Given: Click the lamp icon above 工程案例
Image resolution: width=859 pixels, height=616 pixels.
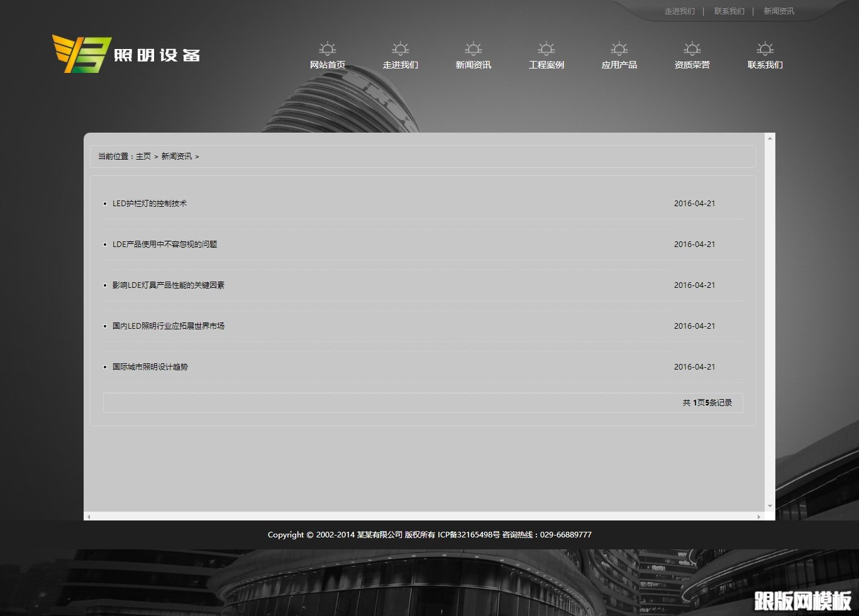Looking at the screenshot, I should pos(546,48).
